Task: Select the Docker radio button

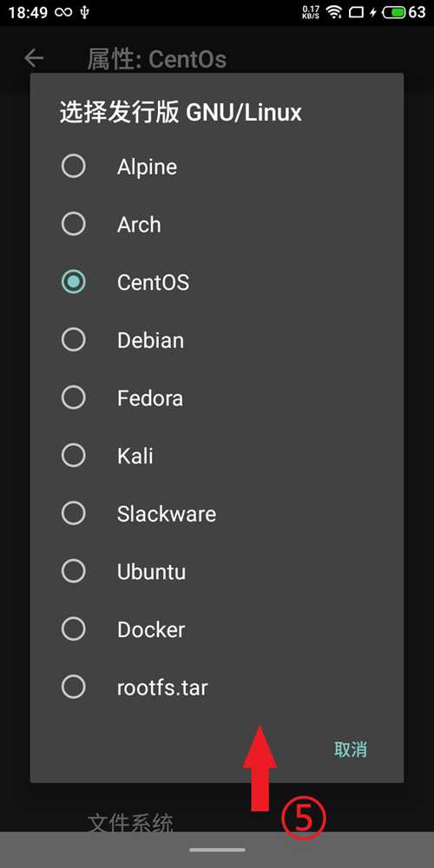Action: (x=73, y=628)
